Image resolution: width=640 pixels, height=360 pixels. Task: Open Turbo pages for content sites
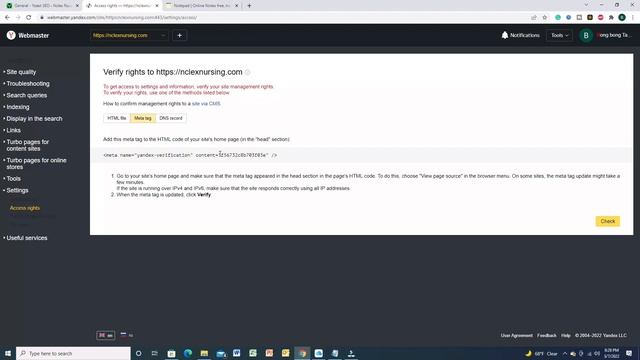click(27, 145)
